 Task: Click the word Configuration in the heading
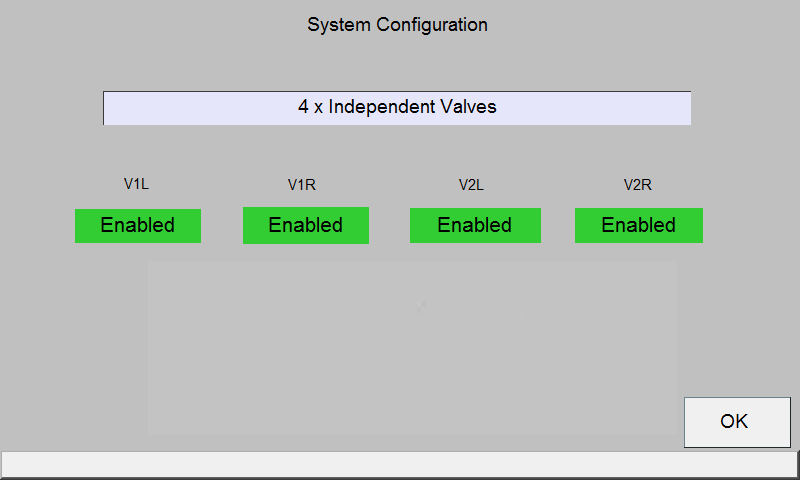(x=432, y=24)
